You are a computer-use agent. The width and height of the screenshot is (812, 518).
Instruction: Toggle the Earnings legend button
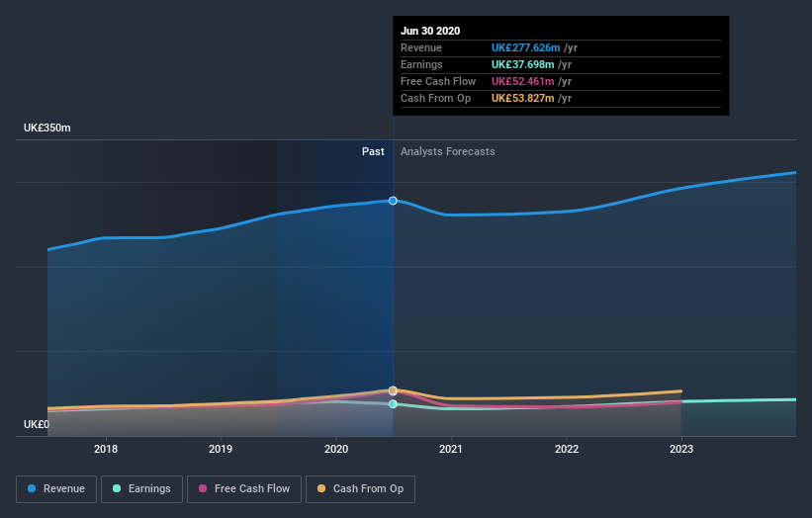141,489
